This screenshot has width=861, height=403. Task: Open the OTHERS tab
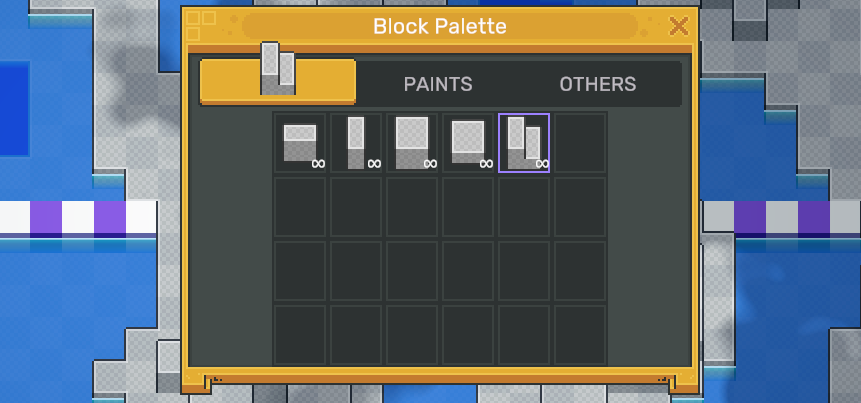pyautogui.click(x=597, y=84)
